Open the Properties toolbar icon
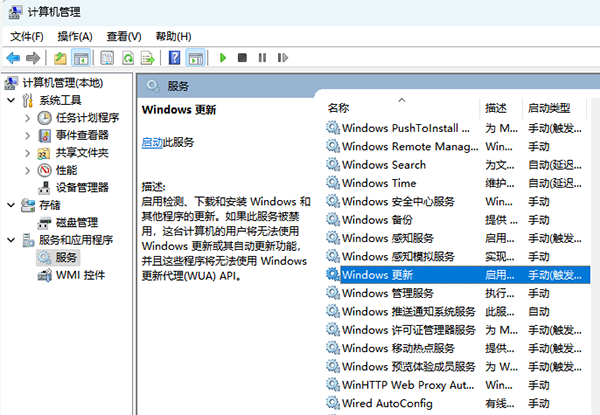Viewport: 600px width, 415px height. 107,58
